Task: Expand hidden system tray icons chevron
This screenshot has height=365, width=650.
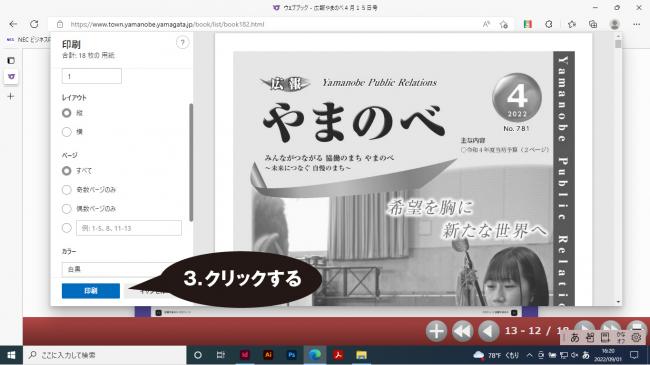Action: 529,355
